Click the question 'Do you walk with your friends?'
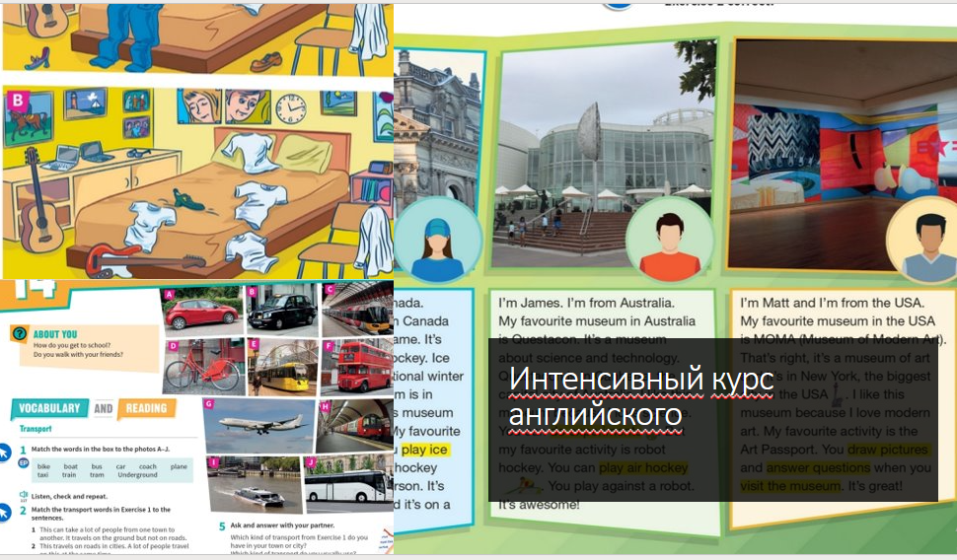 (78, 354)
